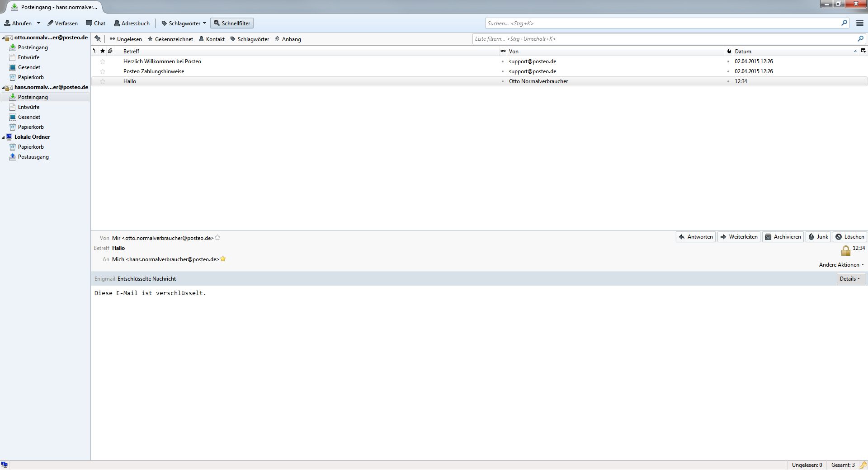Toggle the Schnellfilter toolbar button
868x470 pixels.
click(x=232, y=23)
